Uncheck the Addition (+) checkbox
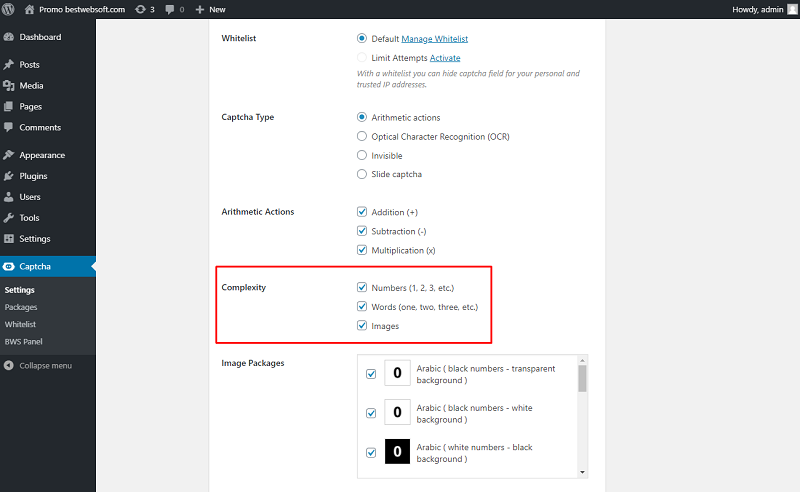Screen dimensions: 800x492 (362, 212)
